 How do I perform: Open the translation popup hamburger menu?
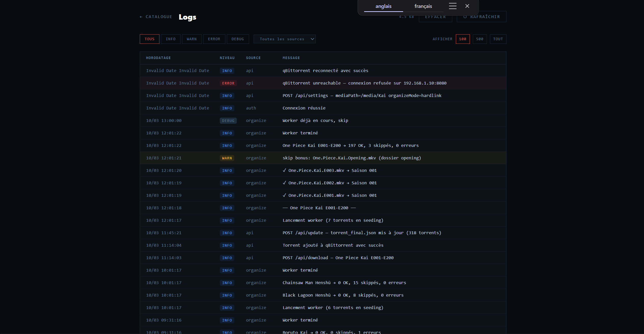453,6
